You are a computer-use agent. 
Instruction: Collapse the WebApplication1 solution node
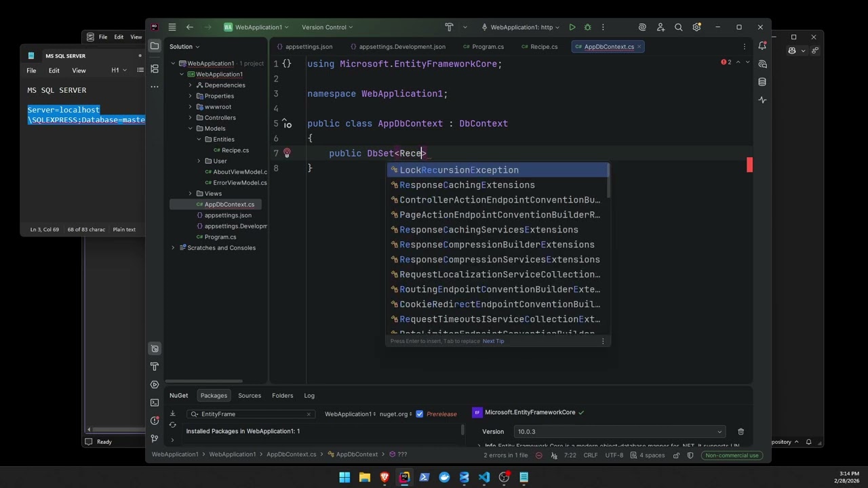pyautogui.click(x=173, y=64)
